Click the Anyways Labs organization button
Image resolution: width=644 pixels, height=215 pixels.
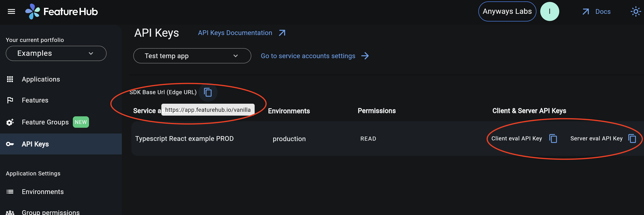point(507,11)
